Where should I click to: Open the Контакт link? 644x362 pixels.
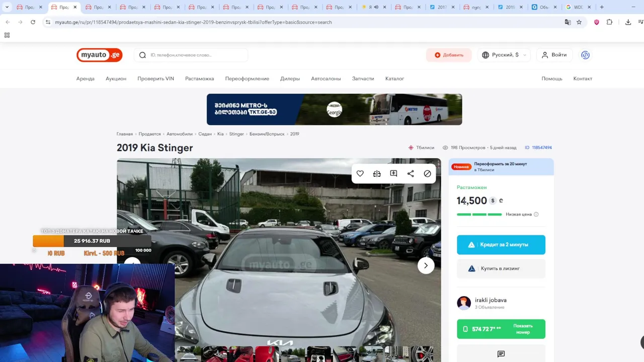point(583,78)
